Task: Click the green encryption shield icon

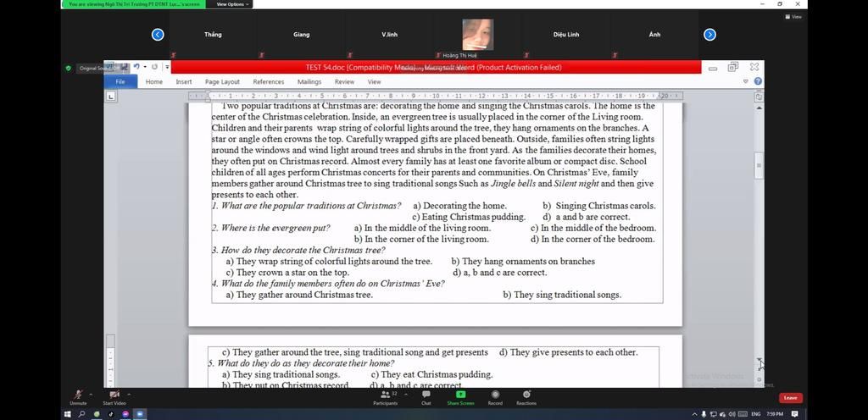Action: pos(68,69)
